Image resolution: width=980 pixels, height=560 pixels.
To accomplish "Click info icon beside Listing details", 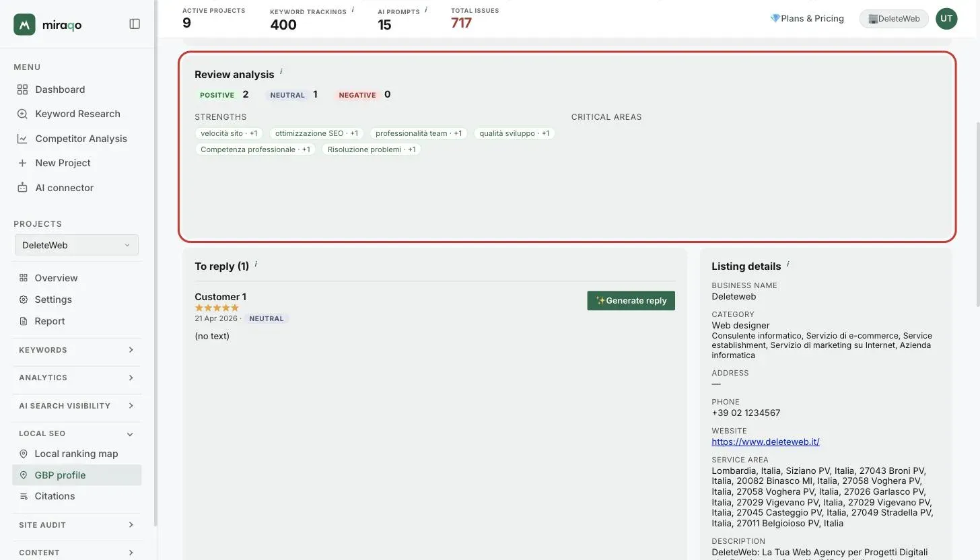I will click(788, 265).
